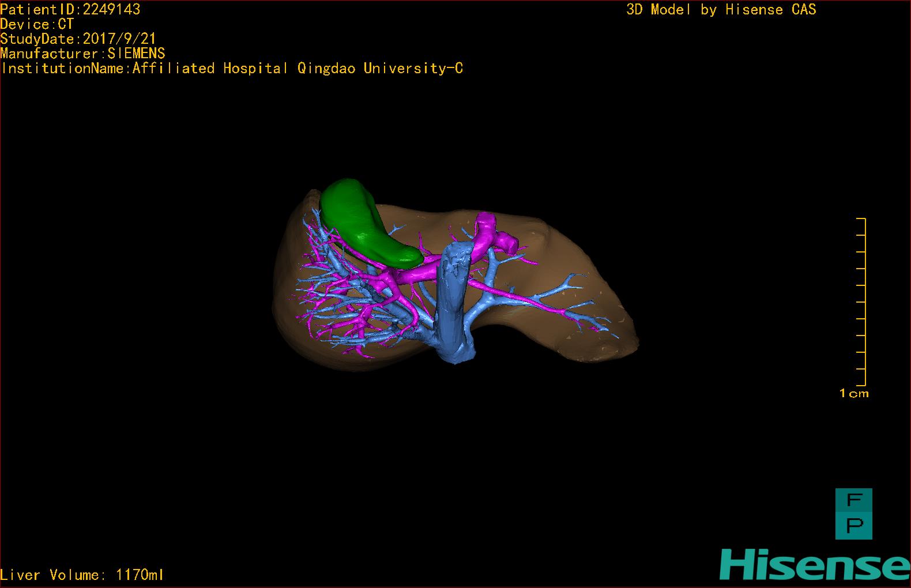The width and height of the screenshot is (911, 588).
Task: Click the Device:CT label
Action: (37, 24)
